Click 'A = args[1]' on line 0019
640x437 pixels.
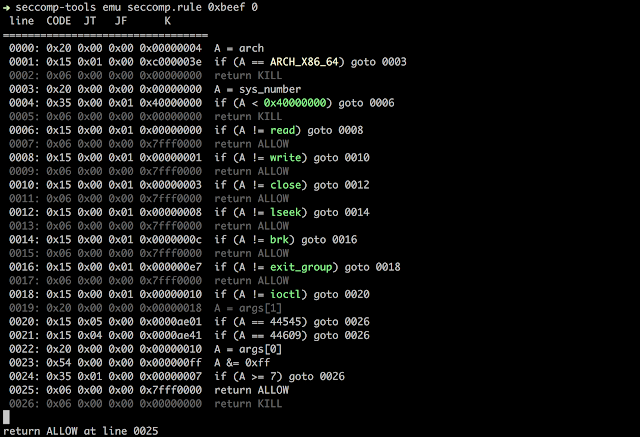pyautogui.click(x=248, y=308)
